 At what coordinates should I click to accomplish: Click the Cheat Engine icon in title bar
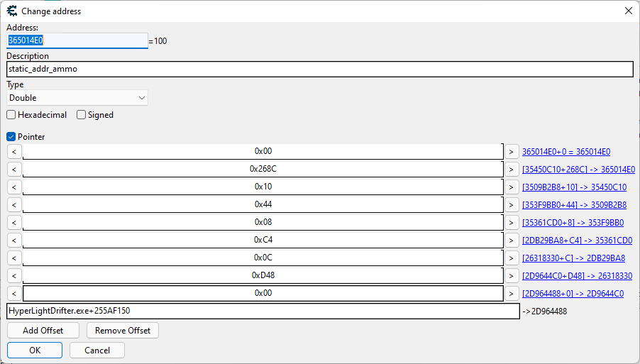[x=11, y=11]
